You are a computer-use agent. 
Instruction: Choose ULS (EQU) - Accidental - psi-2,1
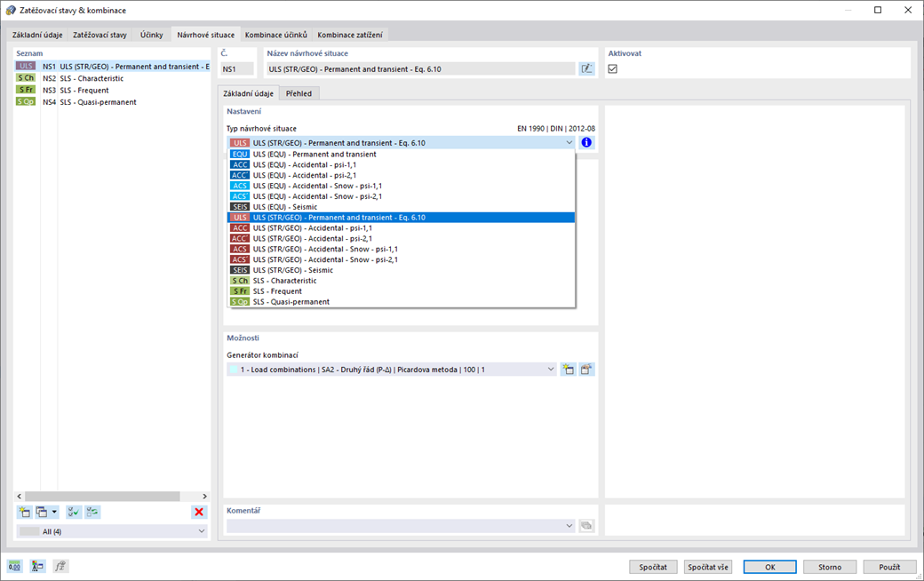(x=402, y=176)
